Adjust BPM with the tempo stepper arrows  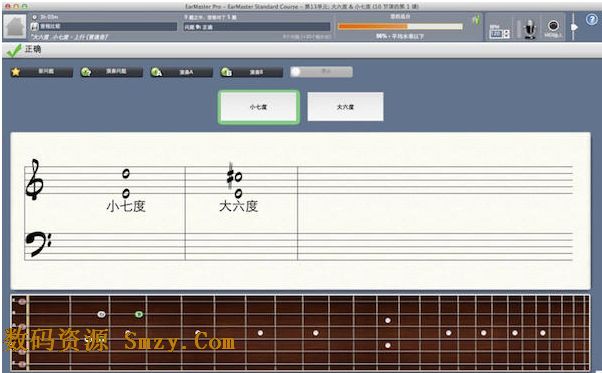tap(506, 34)
